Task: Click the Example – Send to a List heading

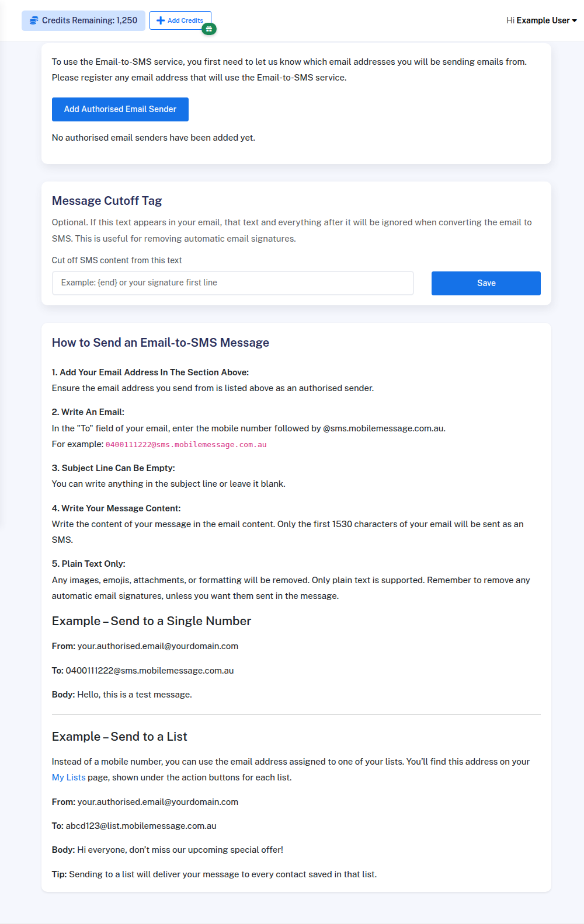Action: (119, 737)
